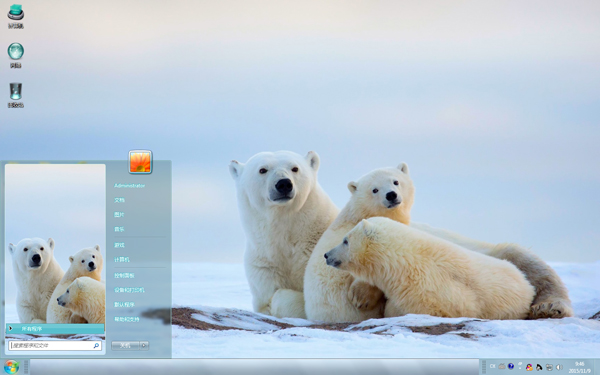Open 文档 (Documents) in Start menu
This screenshot has width=600, height=375.
(x=119, y=200)
